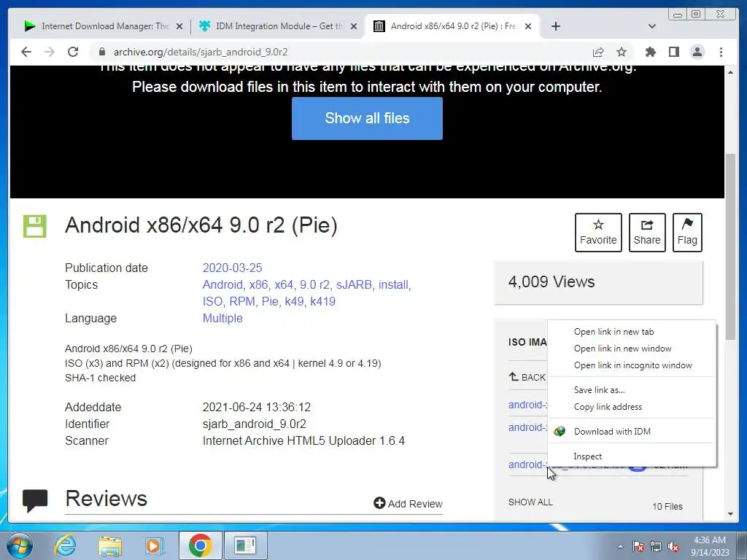Click the network tray icon

656,546
